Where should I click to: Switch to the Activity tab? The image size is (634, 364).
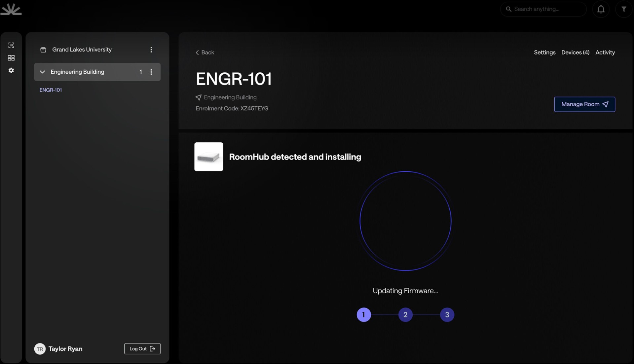click(605, 53)
